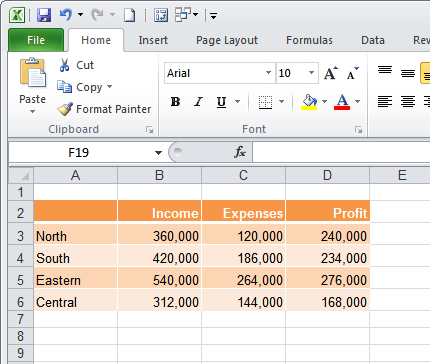Apply yellow fill color bucket

click(309, 102)
